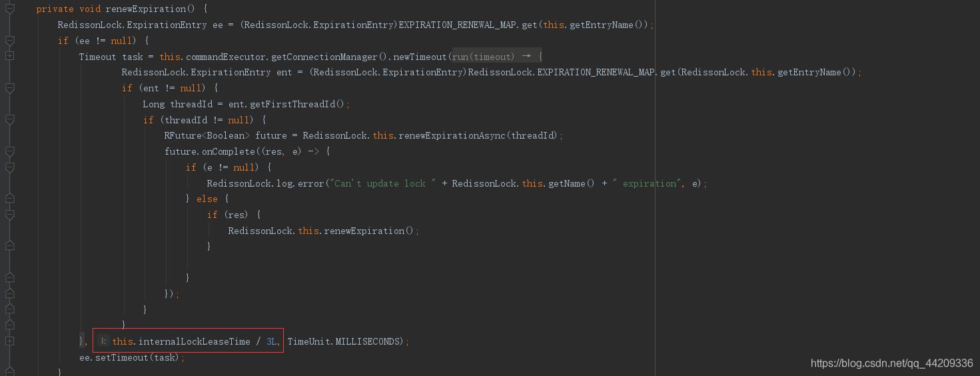Collapse the 'if (threadId != null)' block
This screenshot has height=376, width=980.
(x=9, y=120)
